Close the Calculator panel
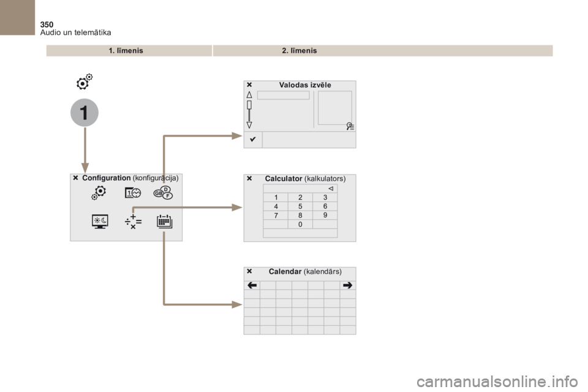 pyautogui.click(x=249, y=179)
